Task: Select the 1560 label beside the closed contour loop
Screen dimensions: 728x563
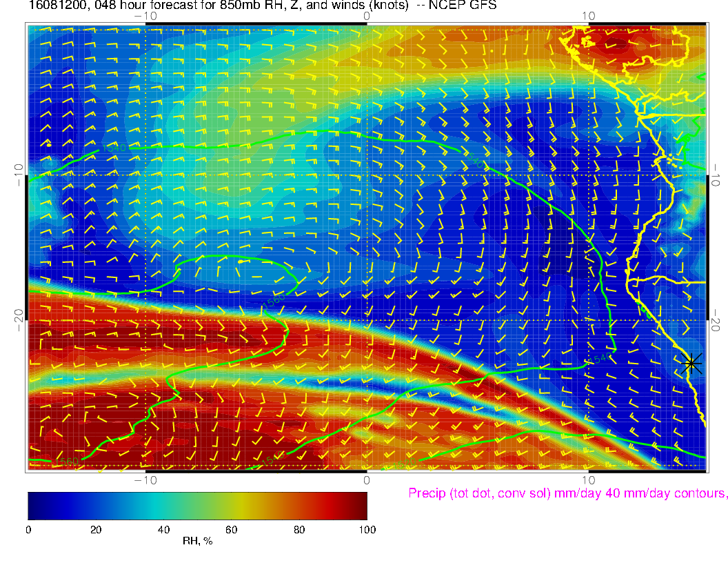Action: coord(274,300)
